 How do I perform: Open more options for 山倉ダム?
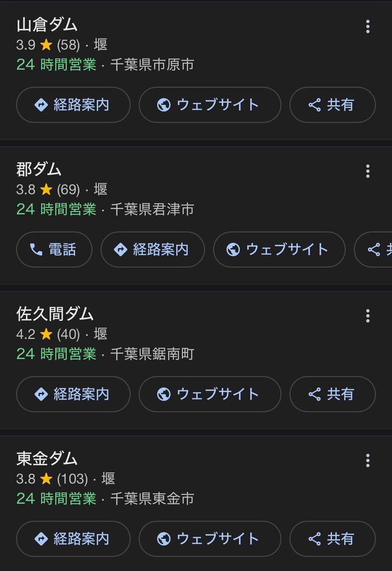point(367,27)
